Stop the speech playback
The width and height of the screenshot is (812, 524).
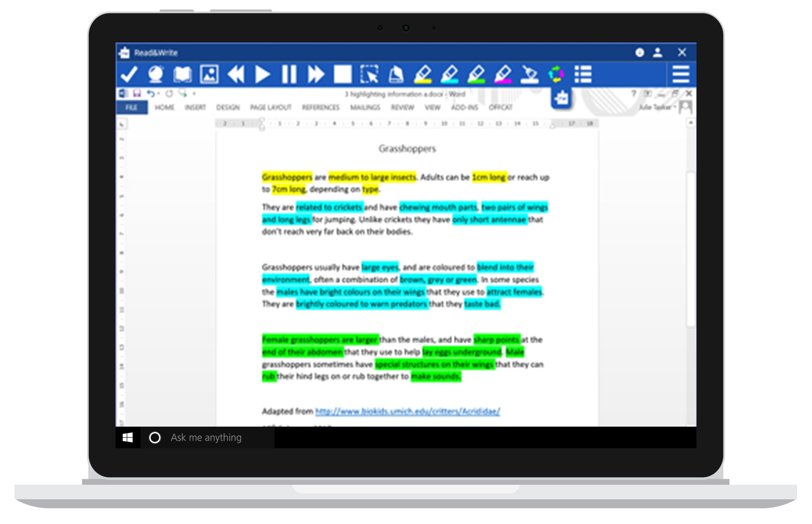pyautogui.click(x=343, y=74)
